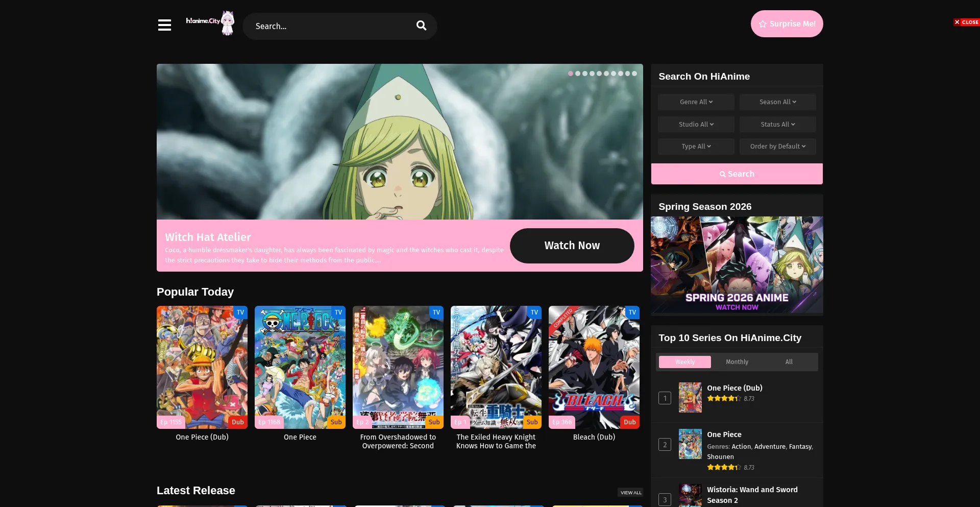
Task: Select the fourth carousel slide dot
Action: point(592,74)
